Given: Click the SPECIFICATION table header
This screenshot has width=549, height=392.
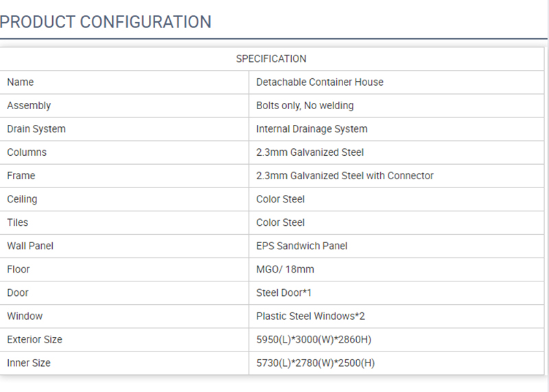Looking at the screenshot, I should click(271, 59).
